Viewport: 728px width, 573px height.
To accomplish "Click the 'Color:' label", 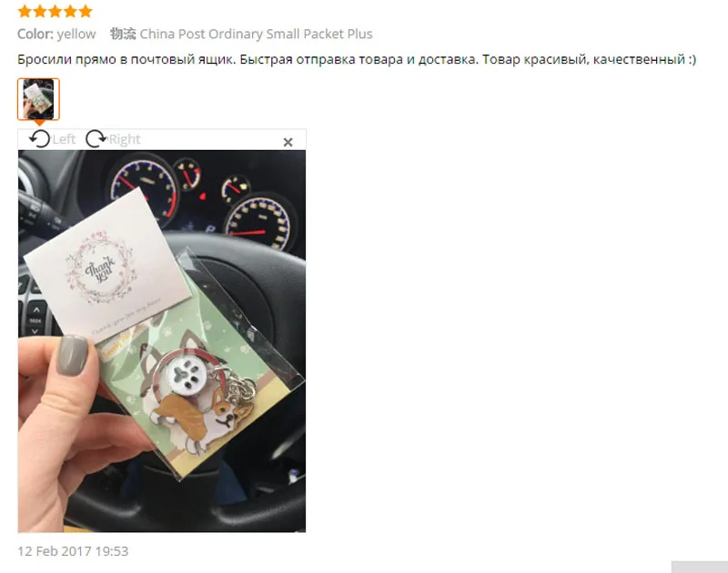I will (x=35, y=34).
